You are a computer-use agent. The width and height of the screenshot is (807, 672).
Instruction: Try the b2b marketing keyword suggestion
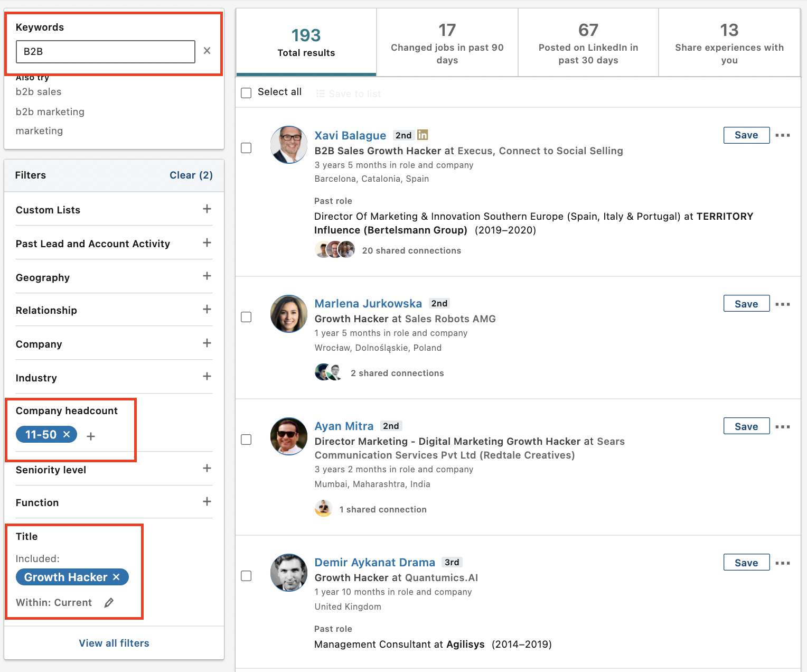(x=50, y=112)
